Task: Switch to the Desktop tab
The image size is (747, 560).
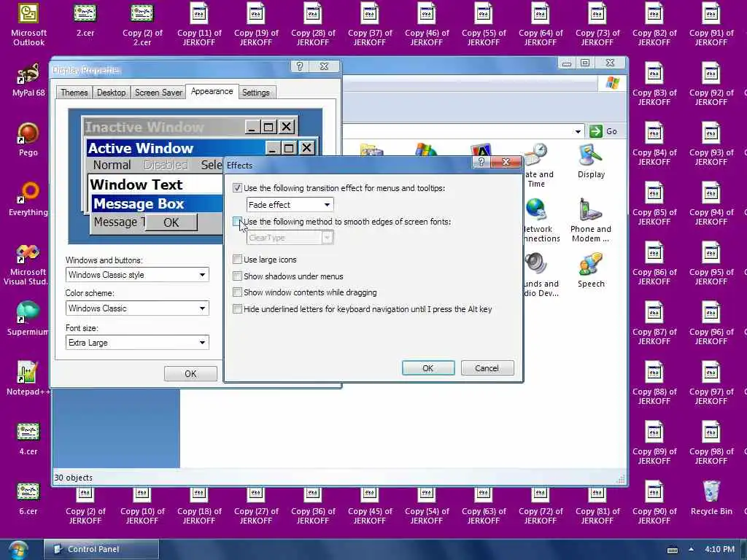Action: (111, 93)
